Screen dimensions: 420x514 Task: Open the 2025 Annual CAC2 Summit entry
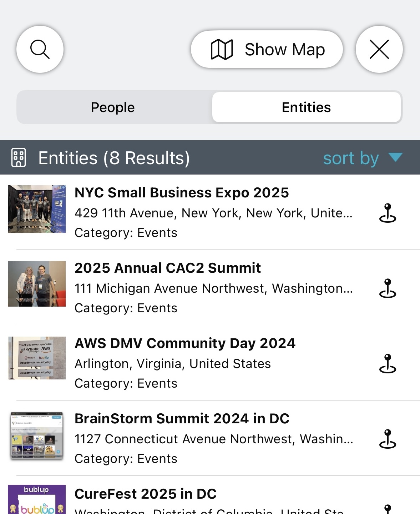point(168,268)
